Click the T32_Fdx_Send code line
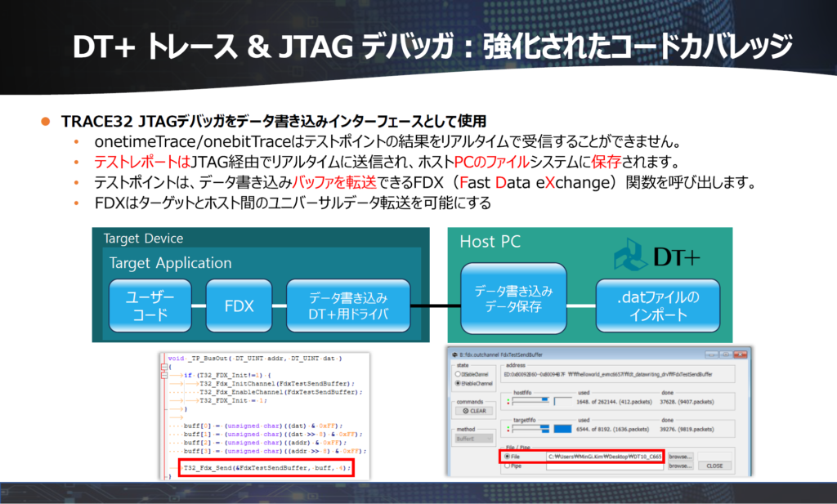837x504 pixels. pyautogui.click(x=267, y=468)
